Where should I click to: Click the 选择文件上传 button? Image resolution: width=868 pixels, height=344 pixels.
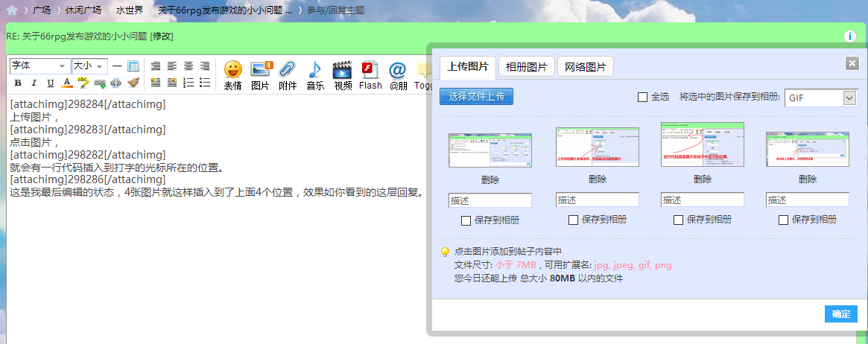(x=477, y=97)
